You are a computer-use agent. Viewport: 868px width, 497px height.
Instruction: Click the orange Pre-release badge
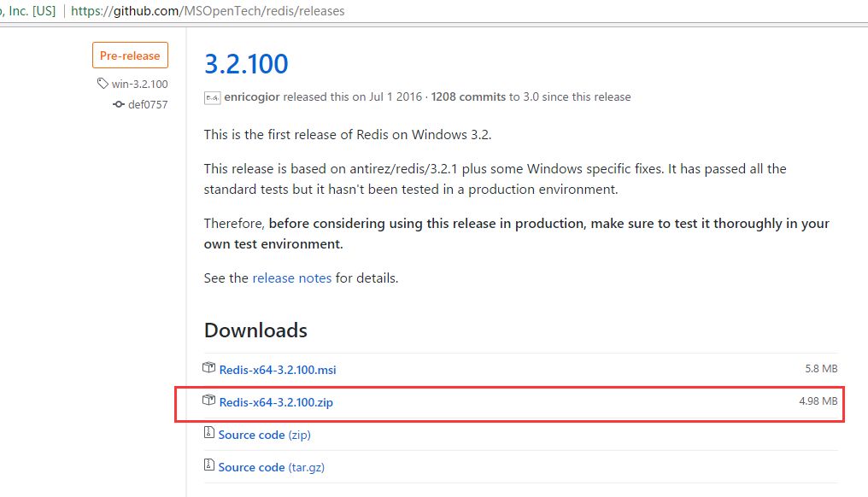[130, 56]
